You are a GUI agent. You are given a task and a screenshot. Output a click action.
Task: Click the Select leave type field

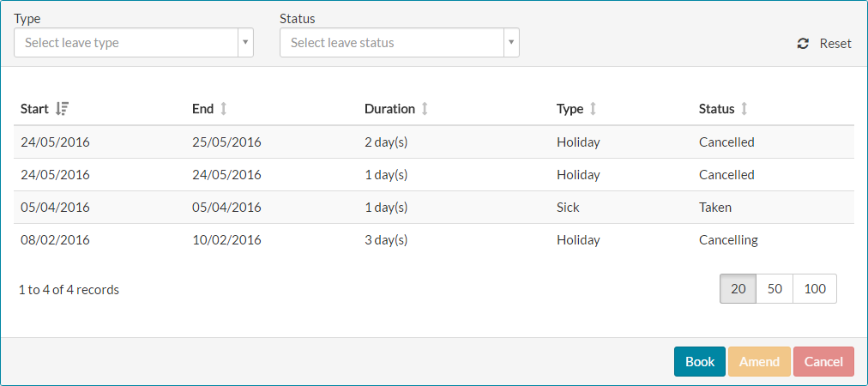click(126, 42)
